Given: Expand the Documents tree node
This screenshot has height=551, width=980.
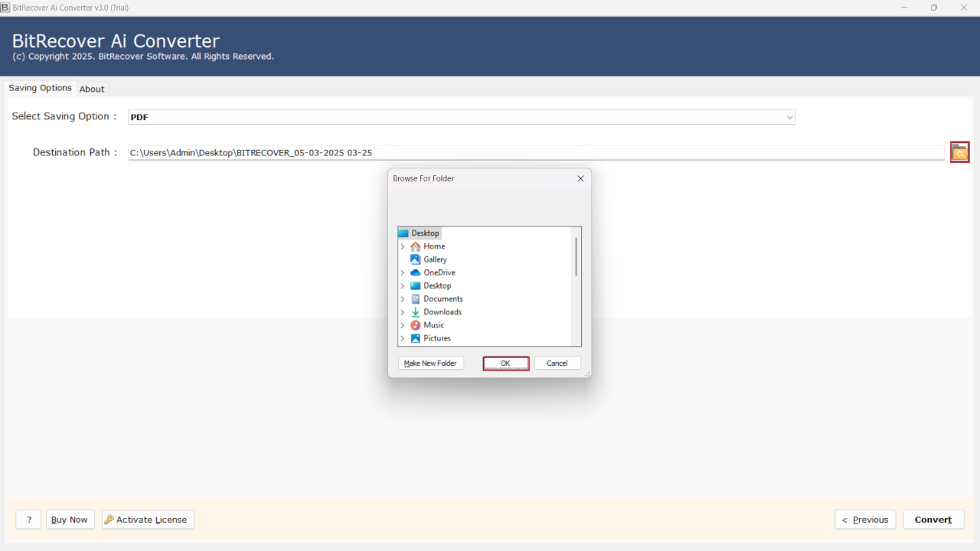Looking at the screenshot, I should coord(403,298).
